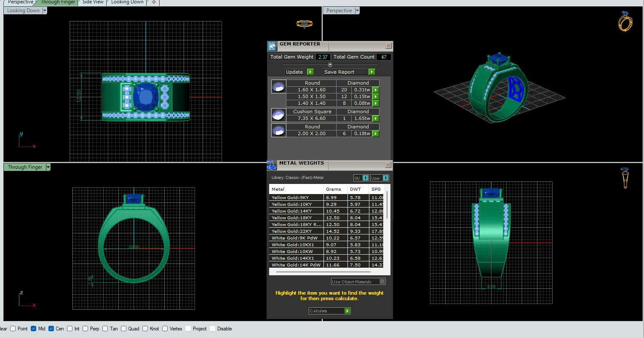Screen dimensions: 644x338
Task: Click green arrow for 2.00 X 2.00 round row
Action: pyautogui.click(x=375, y=133)
